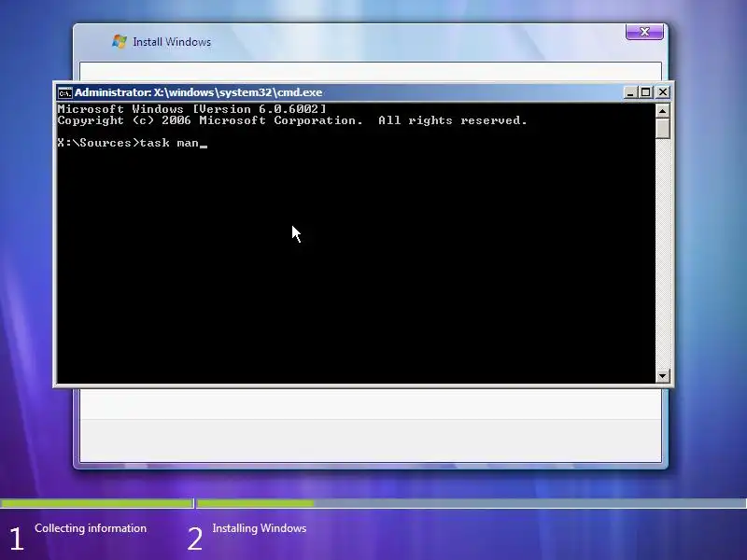The image size is (747, 560).
Task: Maximize the Administrator cmd.exe window
Action: pyautogui.click(x=646, y=92)
